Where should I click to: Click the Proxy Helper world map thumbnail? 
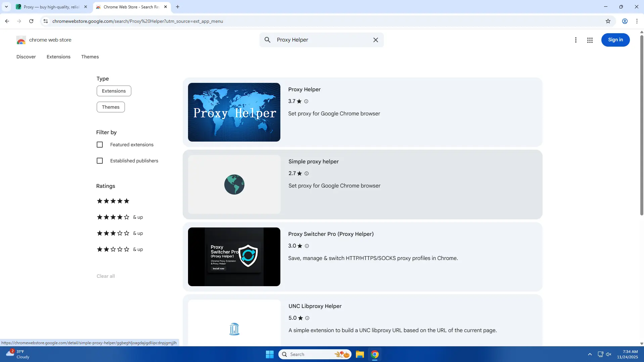coord(234,112)
